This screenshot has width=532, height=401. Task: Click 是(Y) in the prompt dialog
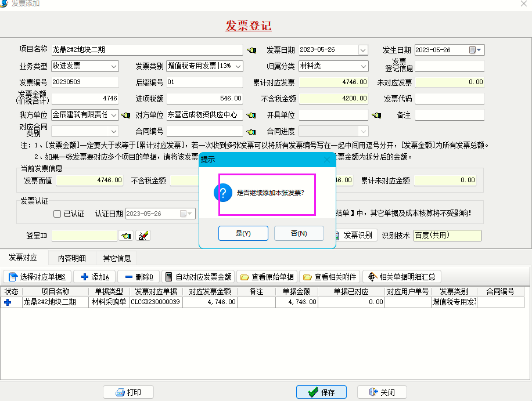point(243,233)
